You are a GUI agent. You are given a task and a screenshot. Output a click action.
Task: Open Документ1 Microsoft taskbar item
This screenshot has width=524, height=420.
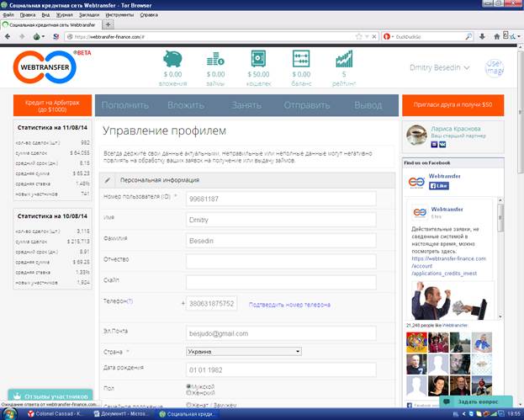121,414
